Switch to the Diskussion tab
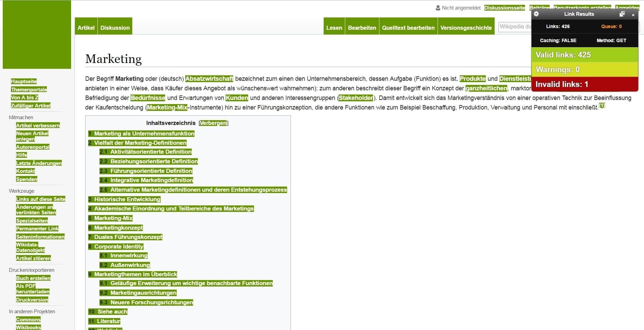Screen dimensions: 644x330 pyautogui.click(x=115, y=28)
